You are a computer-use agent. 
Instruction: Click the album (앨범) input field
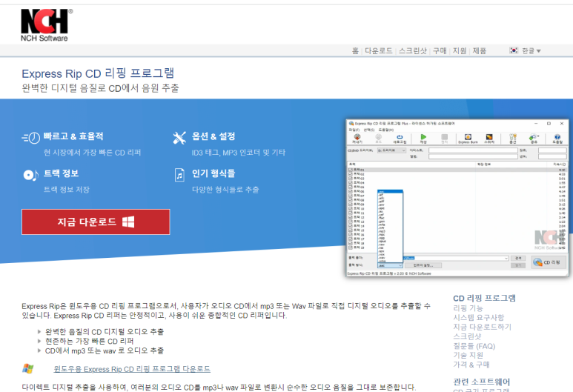[x=473, y=156]
